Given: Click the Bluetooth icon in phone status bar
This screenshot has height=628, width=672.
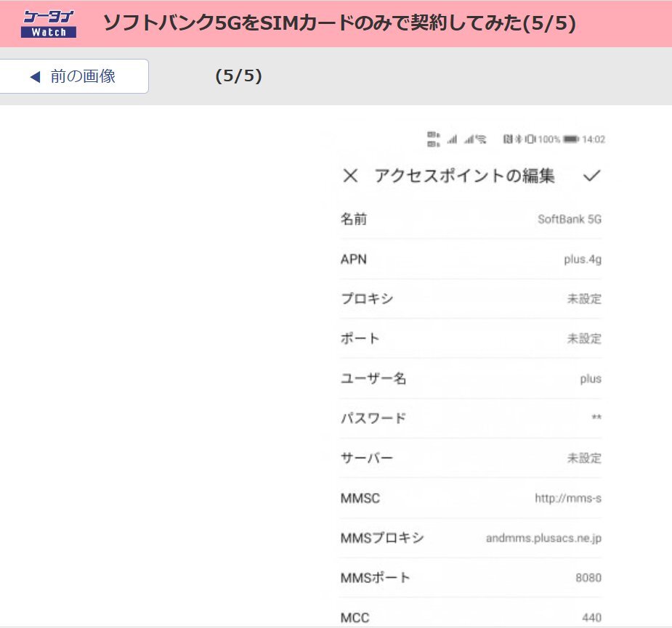Looking at the screenshot, I should (519, 139).
